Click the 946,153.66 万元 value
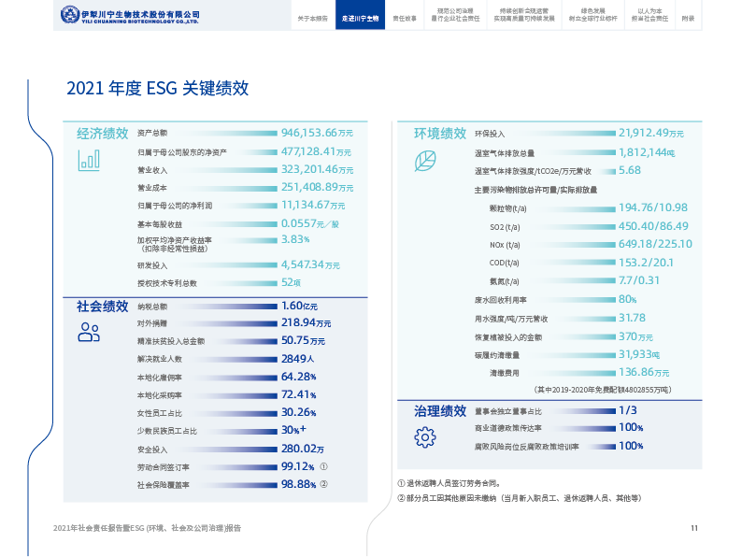756x557 pixels. 317,133
